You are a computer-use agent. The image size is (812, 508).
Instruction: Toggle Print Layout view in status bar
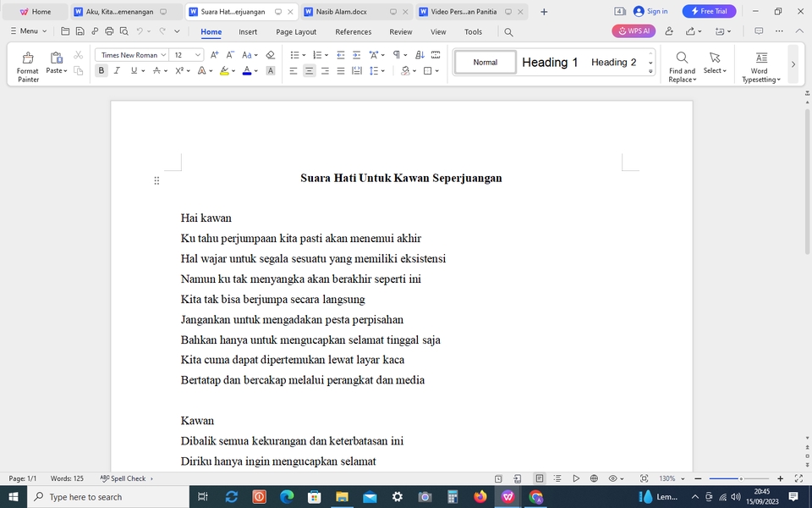(x=539, y=478)
